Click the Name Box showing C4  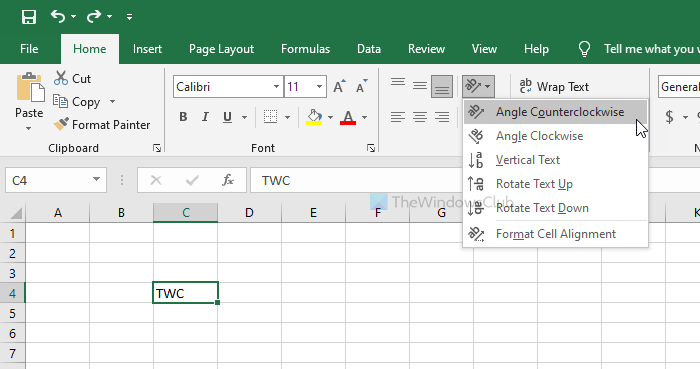coord(47,180)
